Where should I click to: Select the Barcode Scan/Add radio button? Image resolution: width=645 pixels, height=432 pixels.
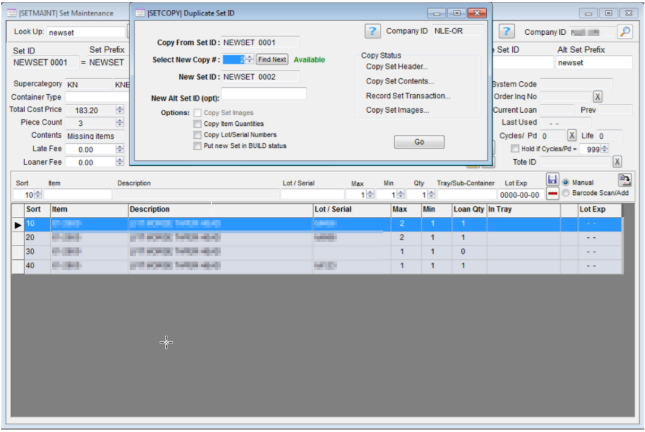point(567,193)
